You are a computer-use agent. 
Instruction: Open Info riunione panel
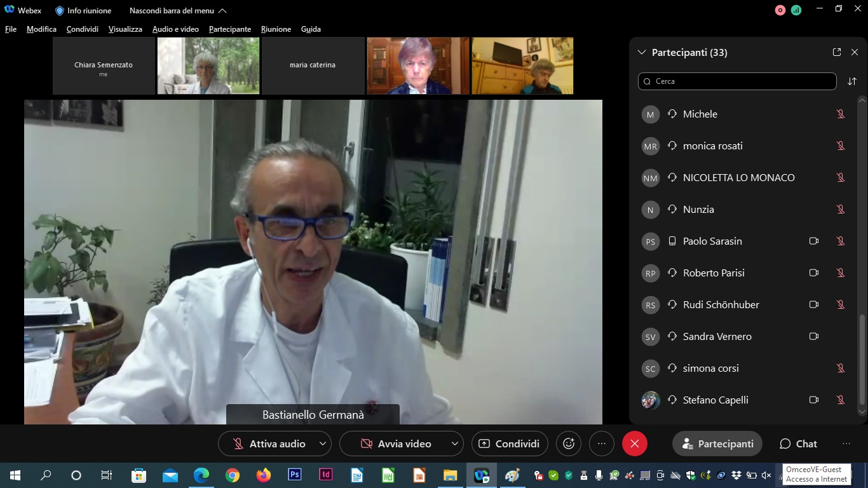83,11
